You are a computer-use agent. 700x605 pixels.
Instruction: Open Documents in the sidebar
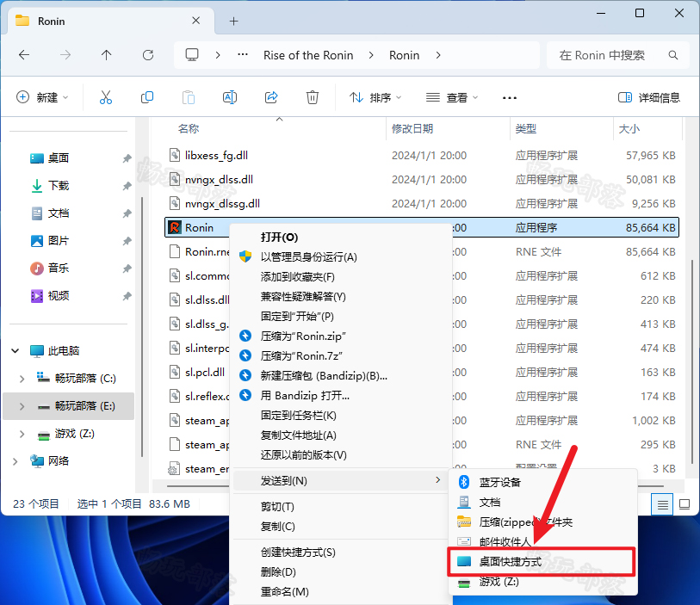coord(58,213)
